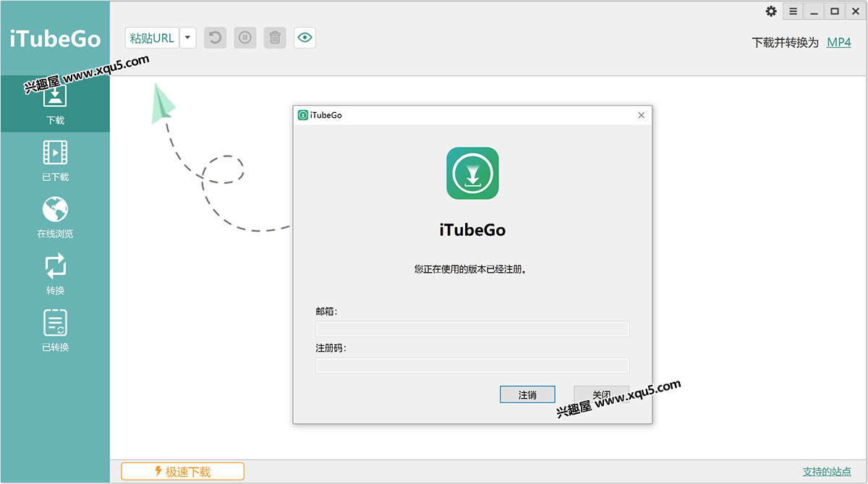Click the 您正在使用的版本已经注册 text
The image size is (868, 484).
472,269
